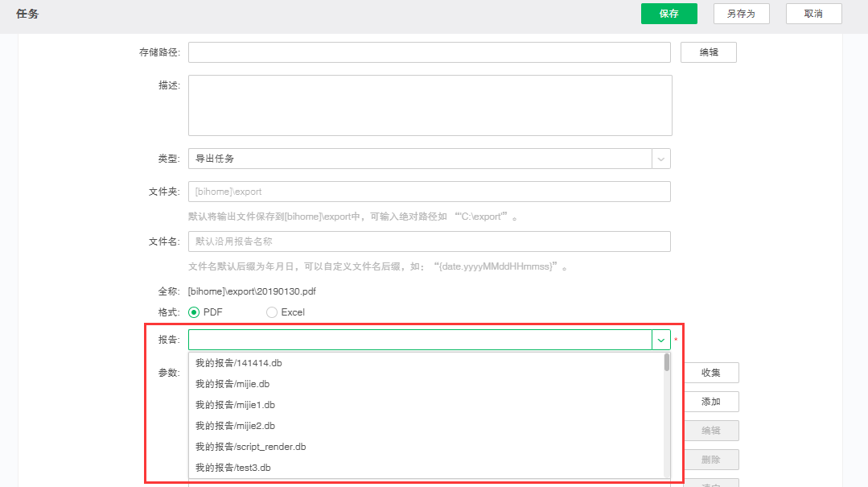Click the Edit (编辑) button beside storage path
The image size is (868, 487).
[x=708, y=52]
